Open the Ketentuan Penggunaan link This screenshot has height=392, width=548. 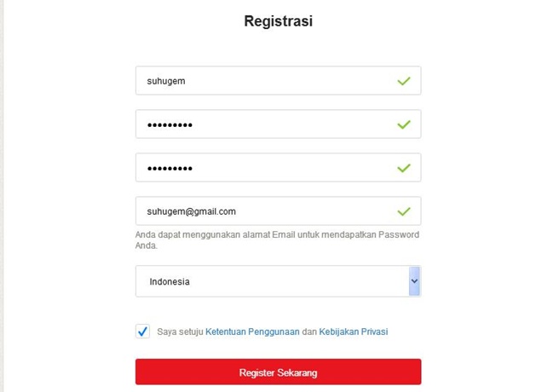point(252,331)
